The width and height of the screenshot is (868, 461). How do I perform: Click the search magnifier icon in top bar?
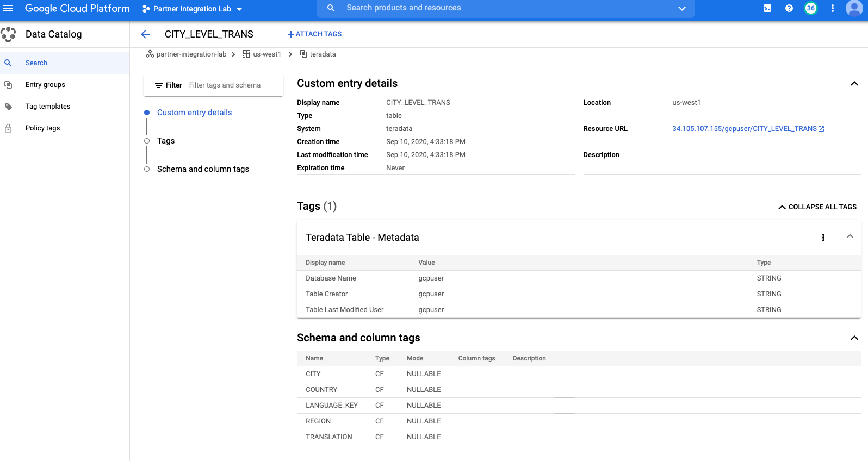pyautogui.click(x=331, y=8)
